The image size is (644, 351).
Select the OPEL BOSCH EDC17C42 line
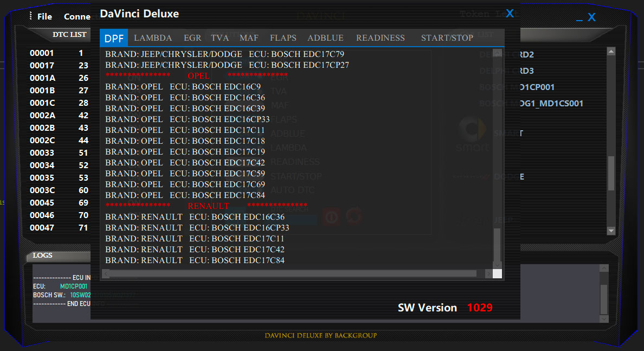click(185, 163)
